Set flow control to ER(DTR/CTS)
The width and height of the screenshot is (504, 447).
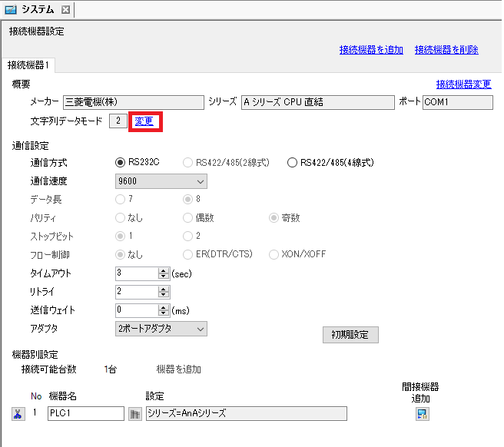click(187, 255)
